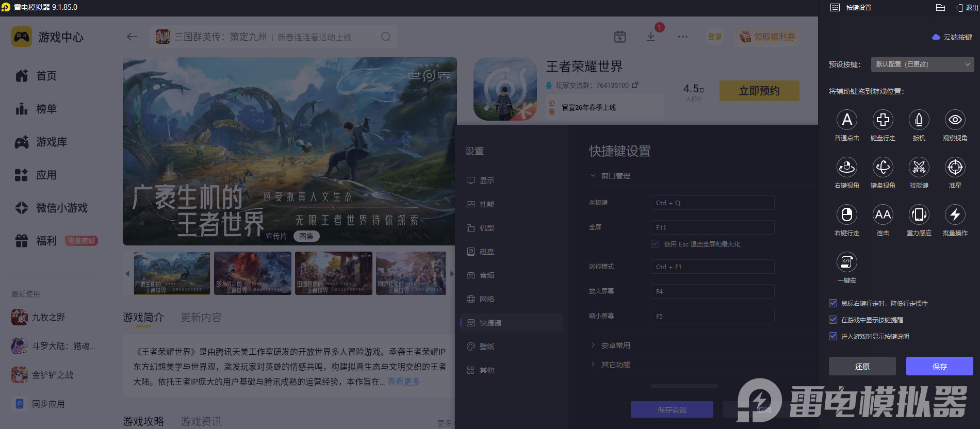Go to 榜单 in sidebar
This screenshot has width=980, height=429.
(36, 109)
